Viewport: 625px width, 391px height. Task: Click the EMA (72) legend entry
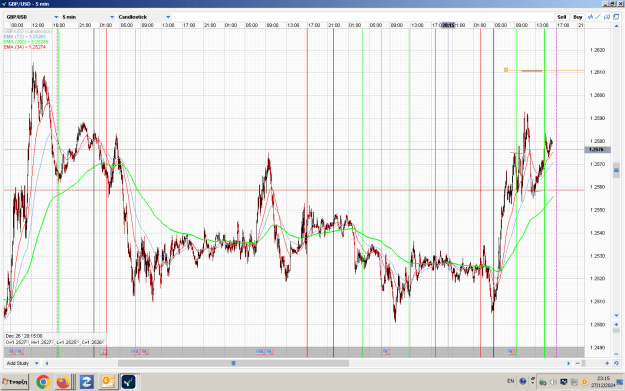[x=25, y=37]
